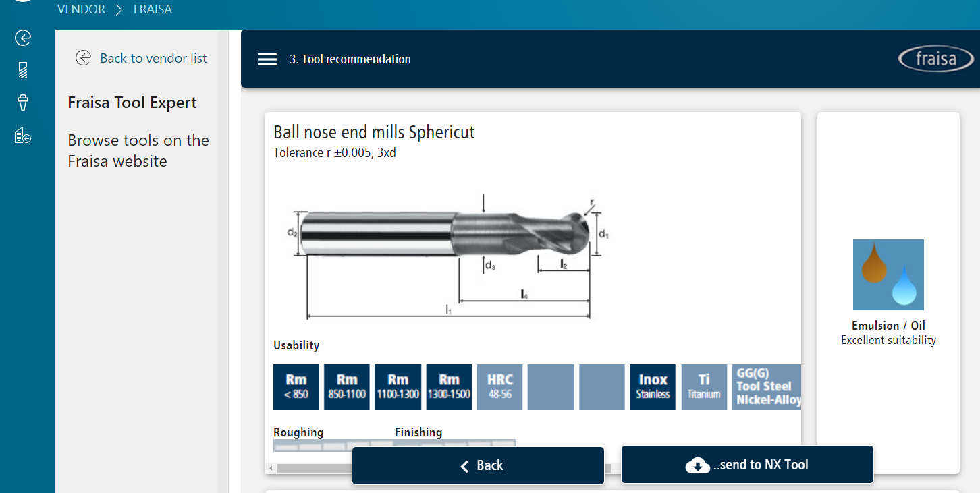Select the Inox Stainless usability tile

coord(653,387)
